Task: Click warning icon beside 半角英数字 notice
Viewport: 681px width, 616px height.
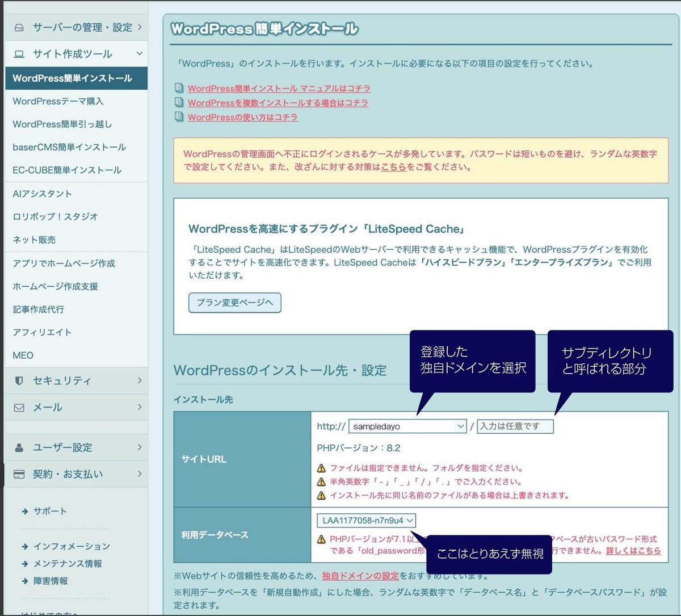Action: (322, 481)
